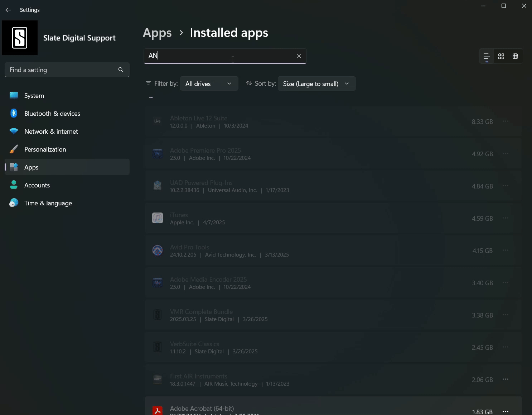Switch to tile table view layout
Screen dimensions: 532x415
coord(515,56)
